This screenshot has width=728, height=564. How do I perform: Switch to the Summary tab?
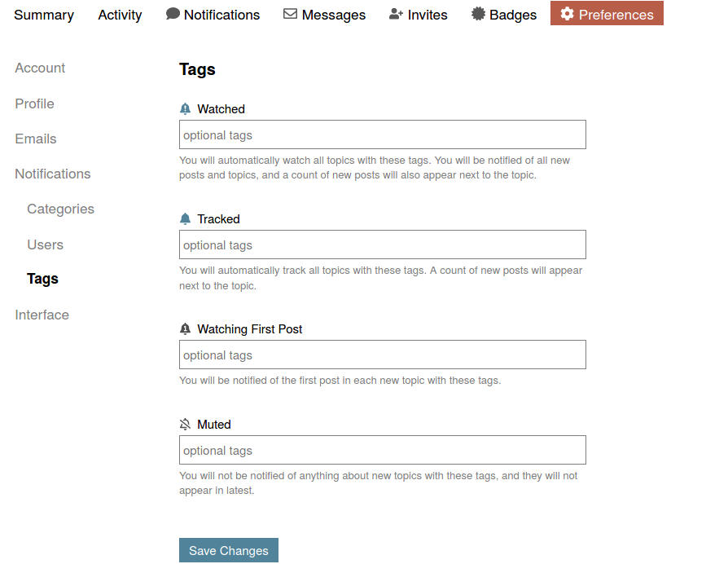pyautogui.click(x=44, y=15)
